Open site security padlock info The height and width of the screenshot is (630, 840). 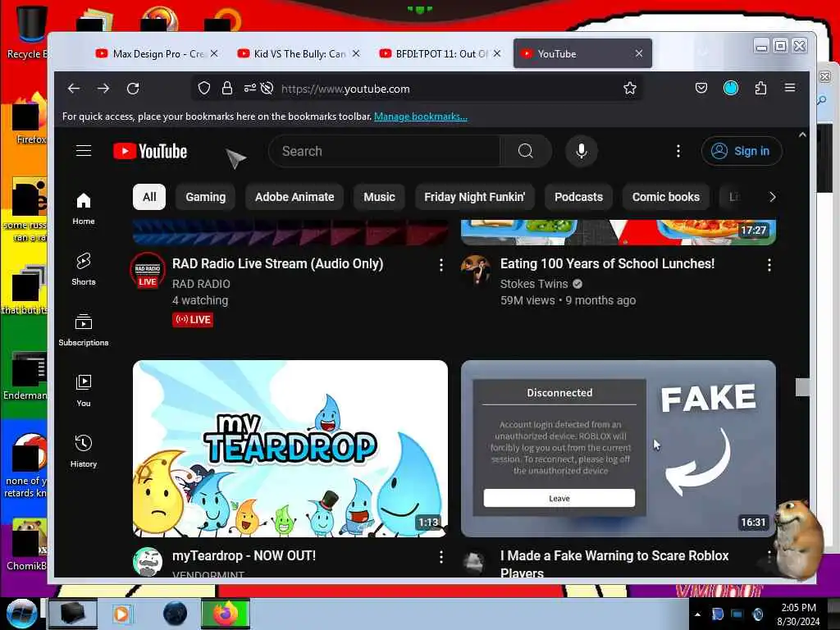(227, 89)
